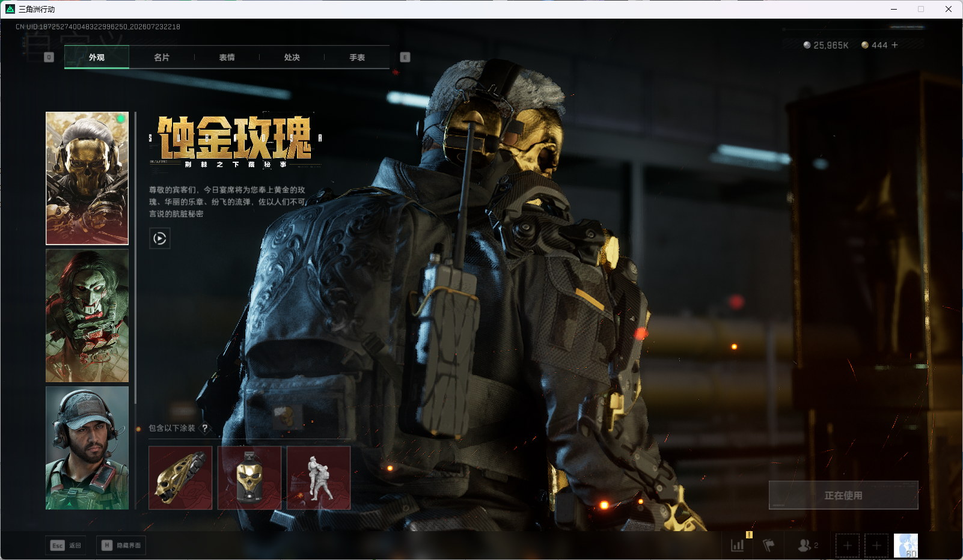Open the statistics bar chart icon
This screenshot has height=560, width=963.
737,546
